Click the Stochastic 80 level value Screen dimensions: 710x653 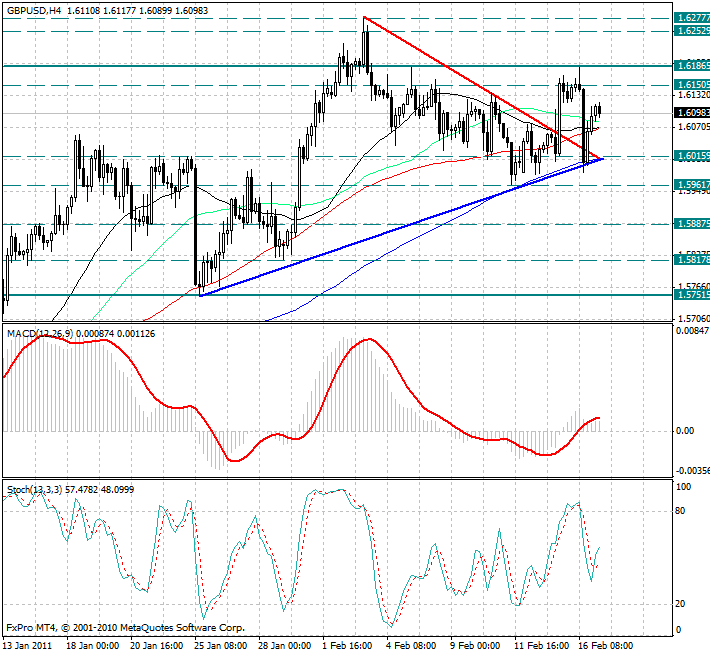point(680,511)
